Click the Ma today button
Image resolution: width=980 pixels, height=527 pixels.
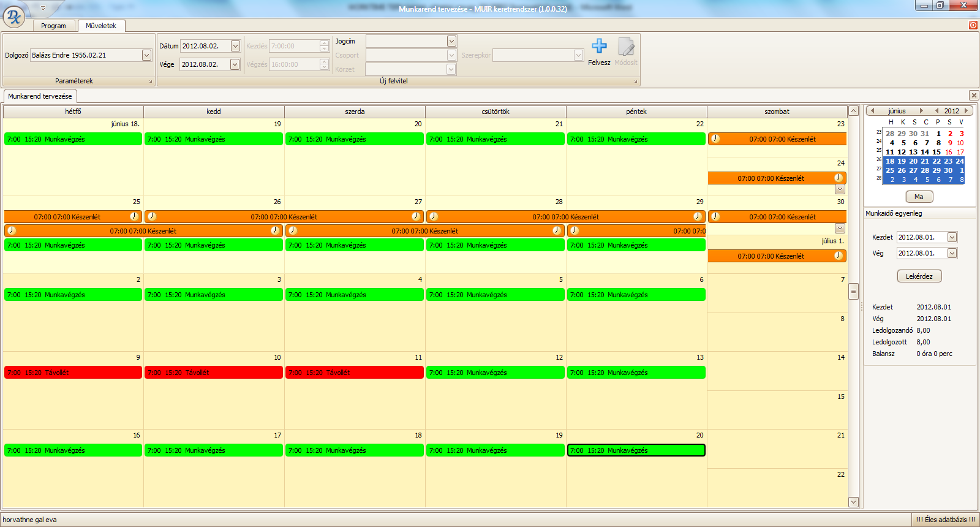[x=919, y=197]
